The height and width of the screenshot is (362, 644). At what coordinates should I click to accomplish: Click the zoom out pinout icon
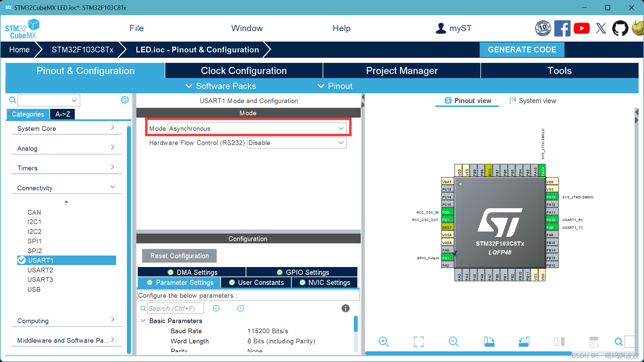pyautogui.click(x=453, y=341)
